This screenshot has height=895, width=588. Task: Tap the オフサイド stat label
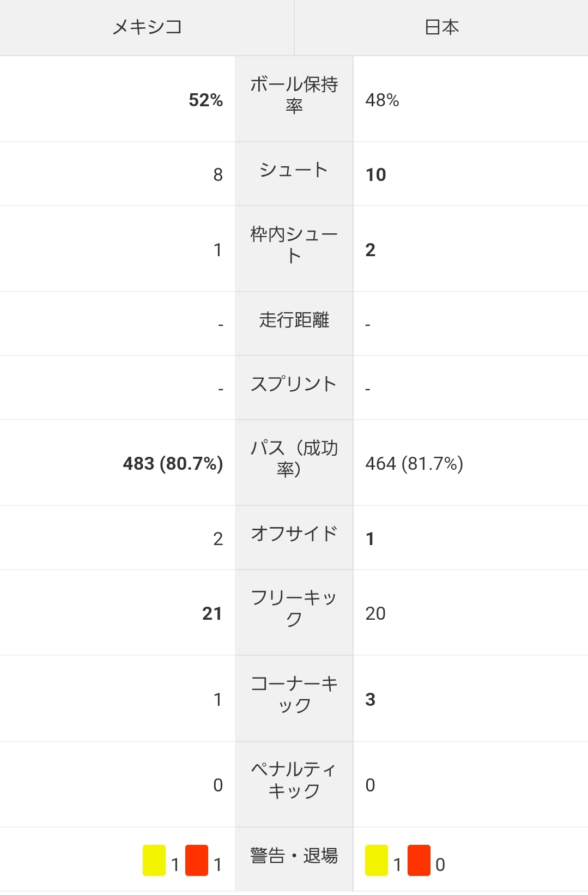(294, 534)
